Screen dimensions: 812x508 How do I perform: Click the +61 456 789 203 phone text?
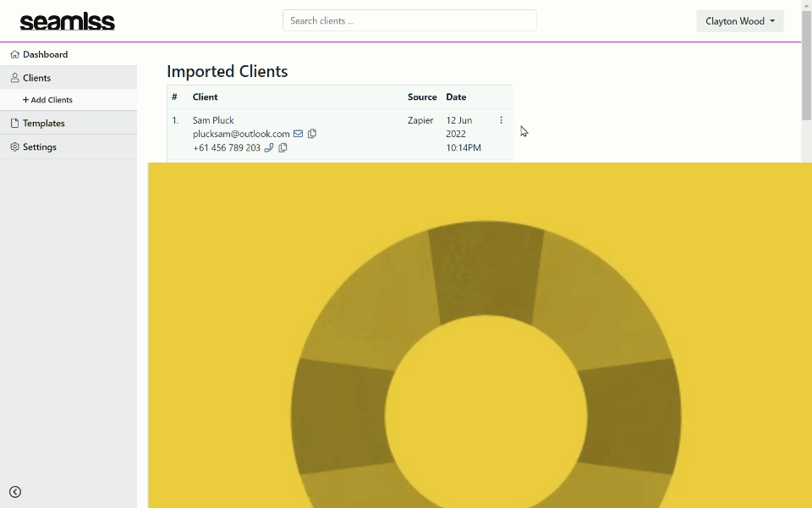(x=227, y=147)
